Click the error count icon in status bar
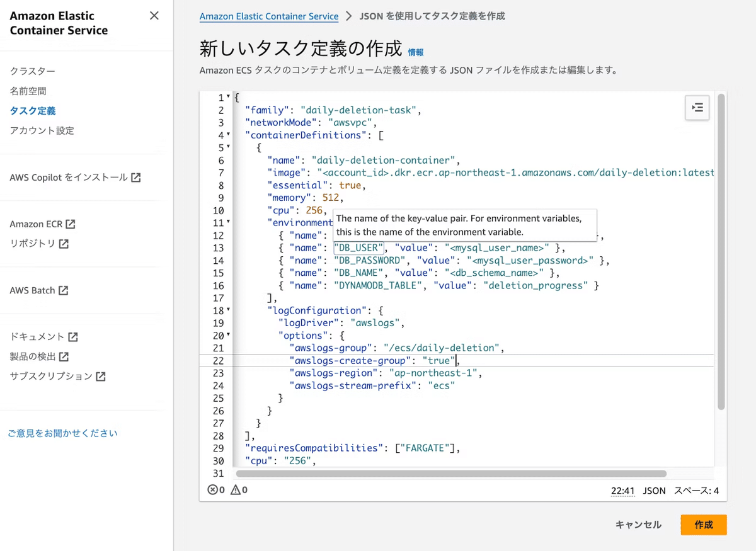 click(x=212, y=490)
